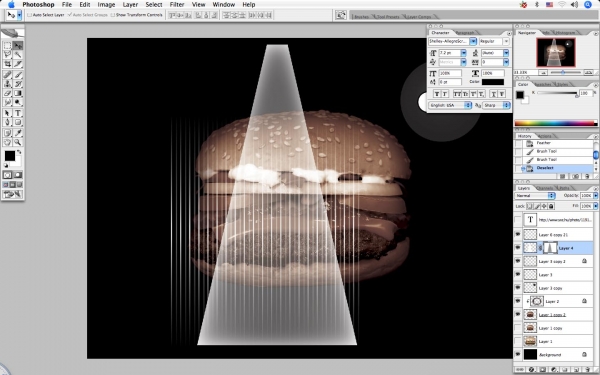Select the Magic Wand tool
600x375 pixels.
point(18,55)
